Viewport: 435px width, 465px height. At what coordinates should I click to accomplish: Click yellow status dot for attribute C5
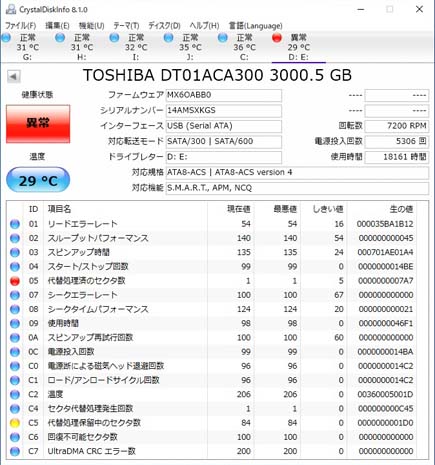[x=15, y=423]
